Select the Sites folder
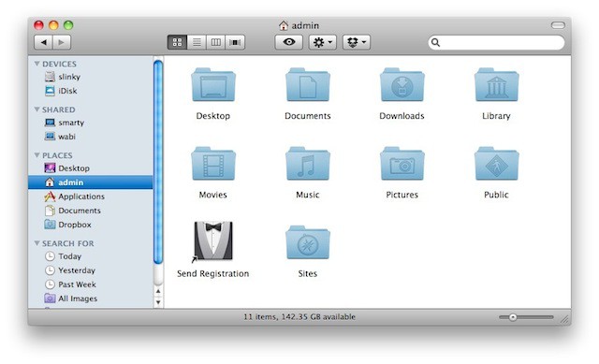This screenshot has height=364, width=599. (308, 242)
